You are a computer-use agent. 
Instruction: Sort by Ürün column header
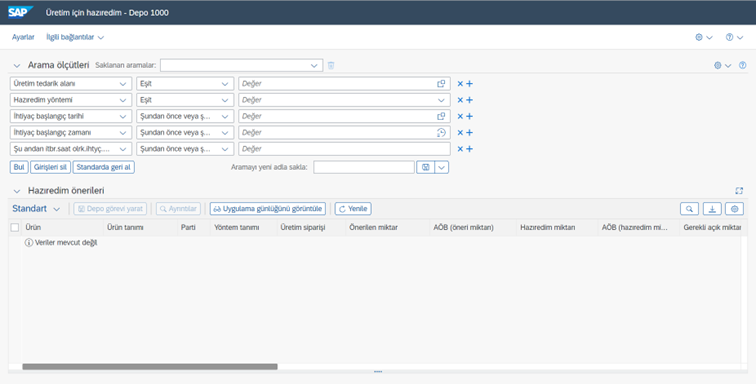pos(63,227)
